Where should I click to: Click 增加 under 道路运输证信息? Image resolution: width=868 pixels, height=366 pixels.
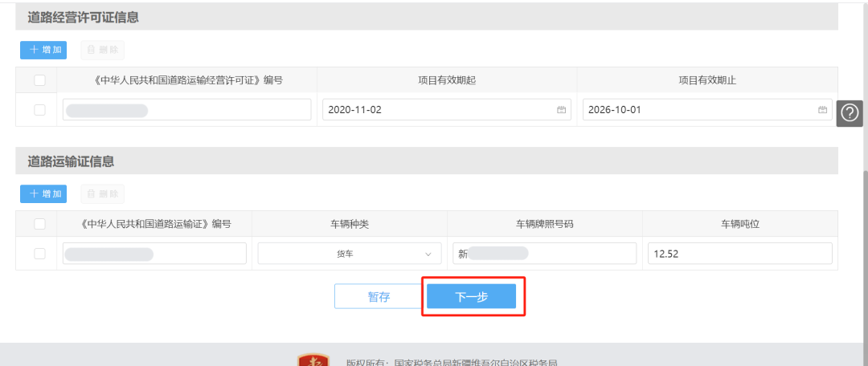click(43, 193)
